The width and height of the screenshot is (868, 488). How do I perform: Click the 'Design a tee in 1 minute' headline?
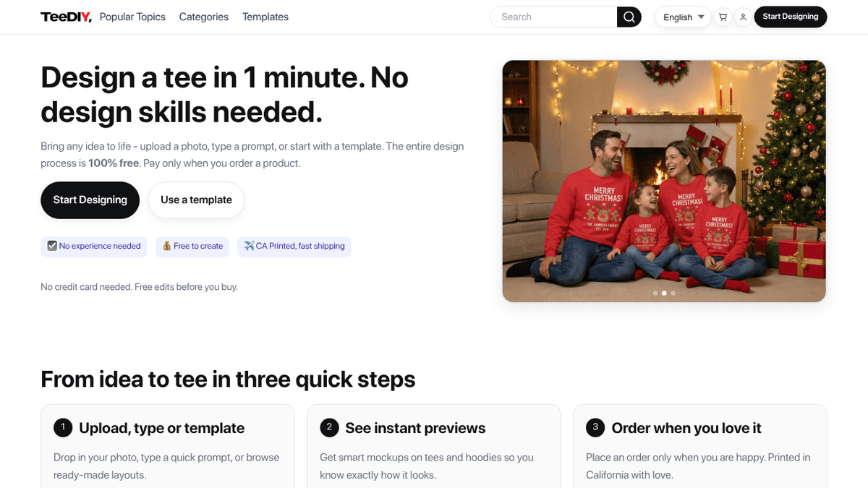coord(224,94)
